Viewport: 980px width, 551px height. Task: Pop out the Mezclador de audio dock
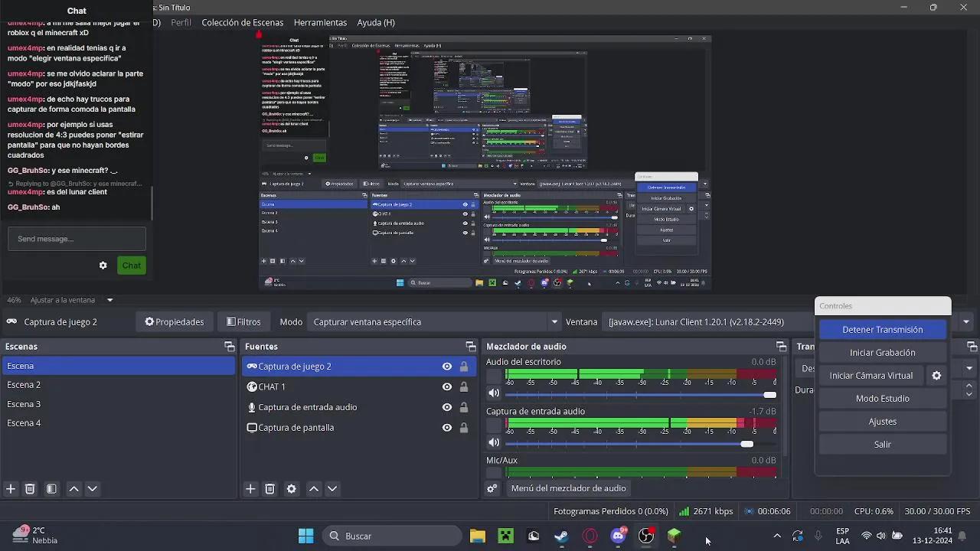781,347
